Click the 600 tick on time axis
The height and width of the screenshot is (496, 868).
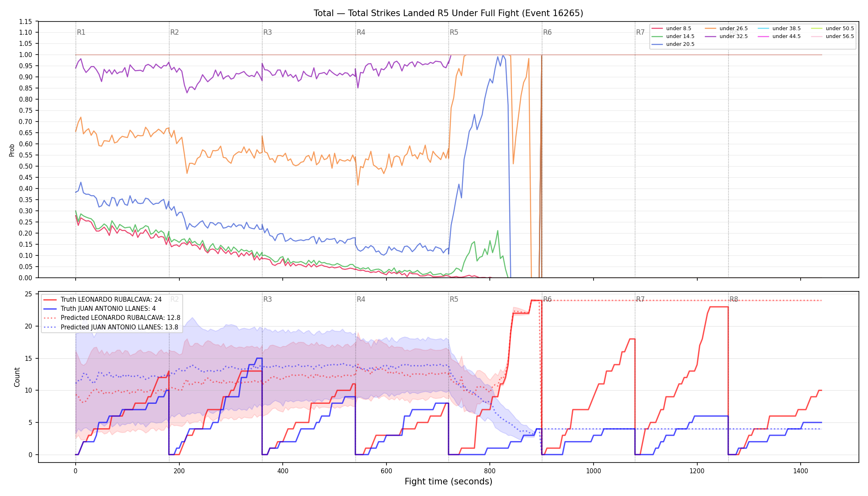[x=386, y=471]
